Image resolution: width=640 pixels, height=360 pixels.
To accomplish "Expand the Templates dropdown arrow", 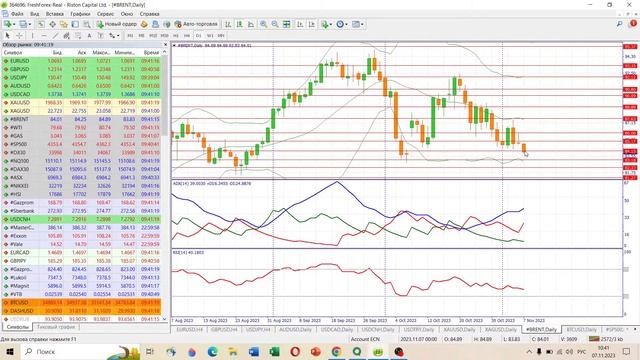I will pyautogui.click(x=362, y=24).
